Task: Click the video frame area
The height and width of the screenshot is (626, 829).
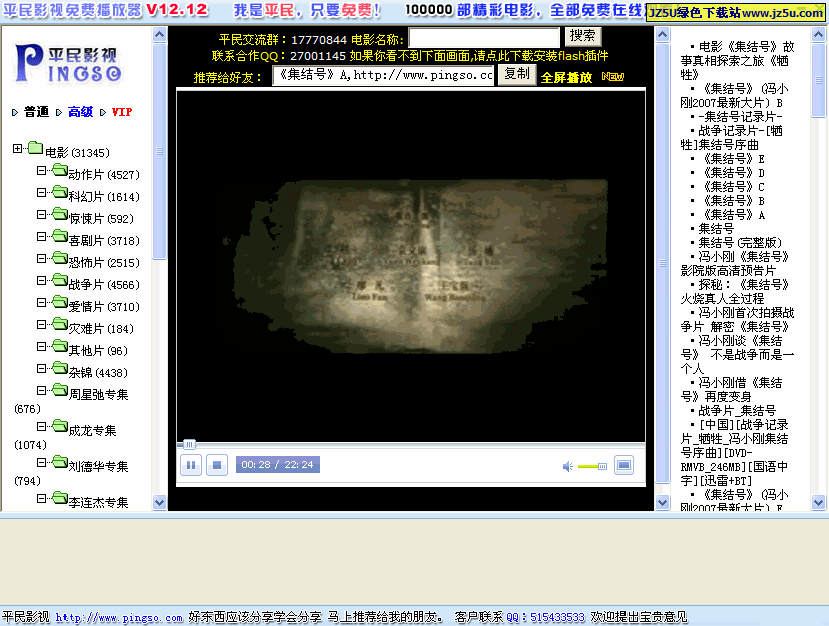Action: [x=411, y=266]
